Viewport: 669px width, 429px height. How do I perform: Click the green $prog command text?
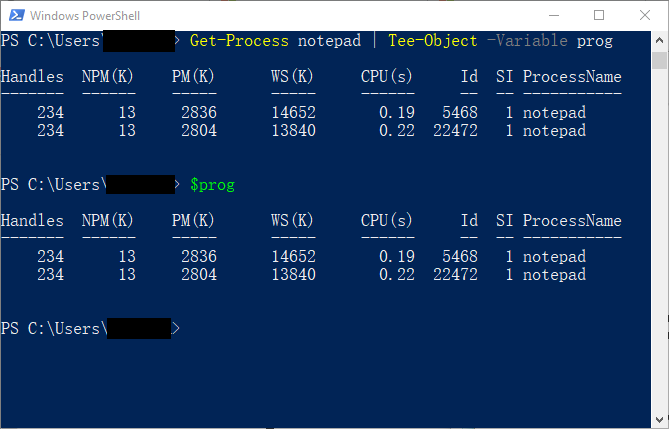coord(212,185)
